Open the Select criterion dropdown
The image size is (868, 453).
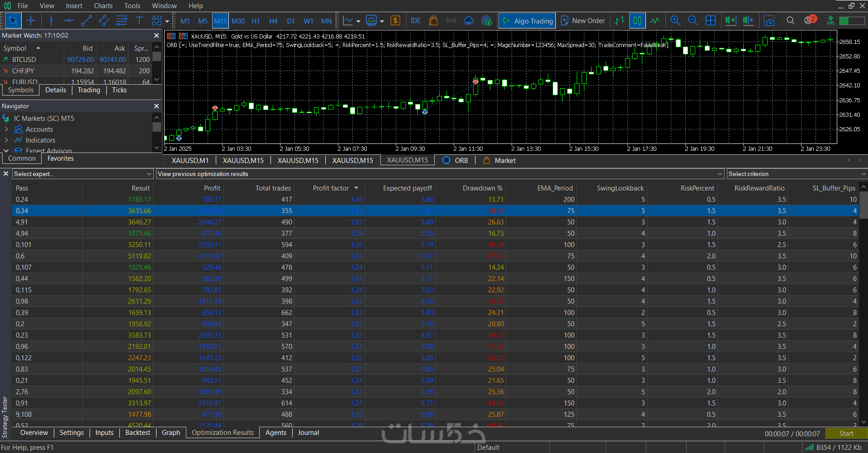(797, 174)
